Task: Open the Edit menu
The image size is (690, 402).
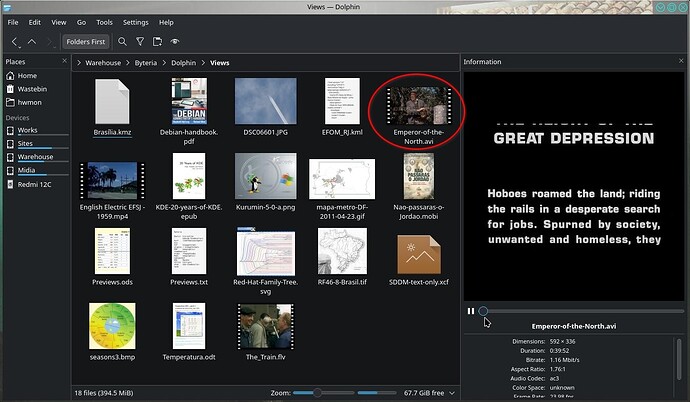Action: pos(35,22)
